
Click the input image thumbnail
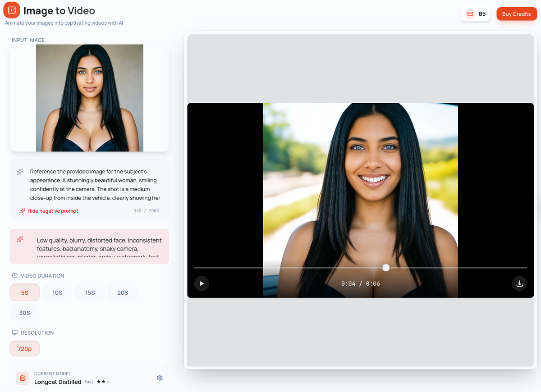tap(90, 98)
